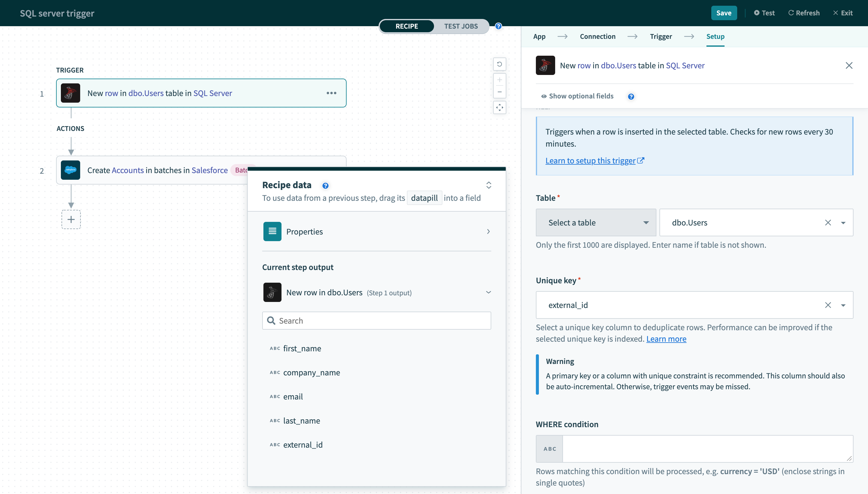Switch to RECIPE view
The width and height of the screenshot is (868, 494).
407,26
